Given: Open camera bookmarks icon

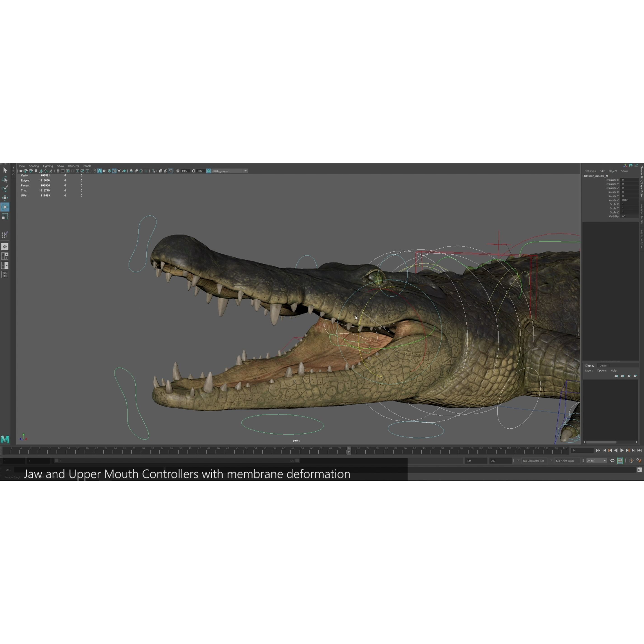Looking at the screenshot, I should (x=36, y=171).
